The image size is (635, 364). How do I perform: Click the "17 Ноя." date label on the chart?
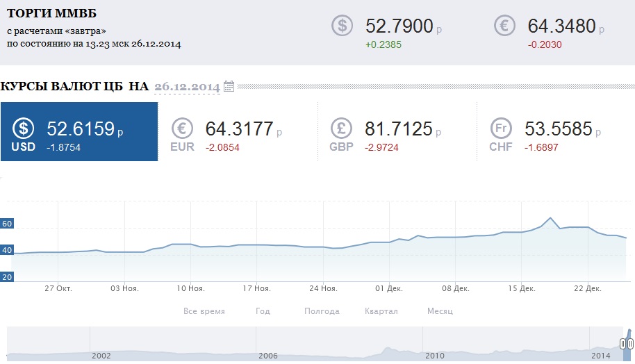[257, 289]
